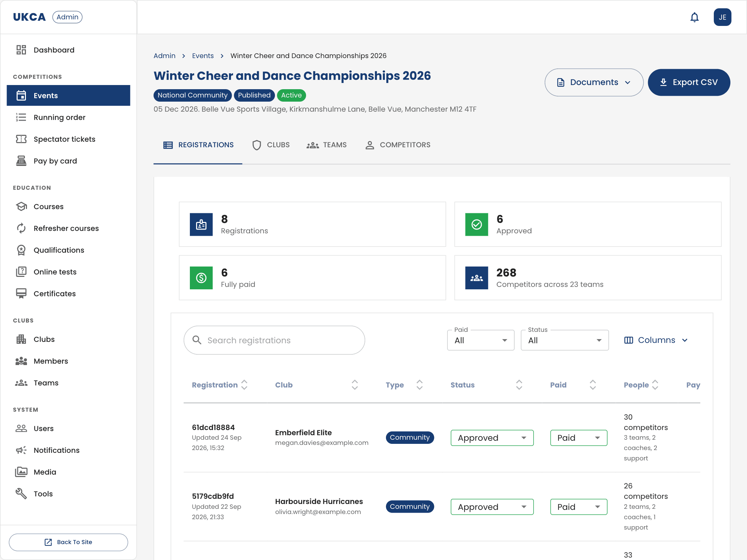Open Teams in the sidebar

[68, 383]
